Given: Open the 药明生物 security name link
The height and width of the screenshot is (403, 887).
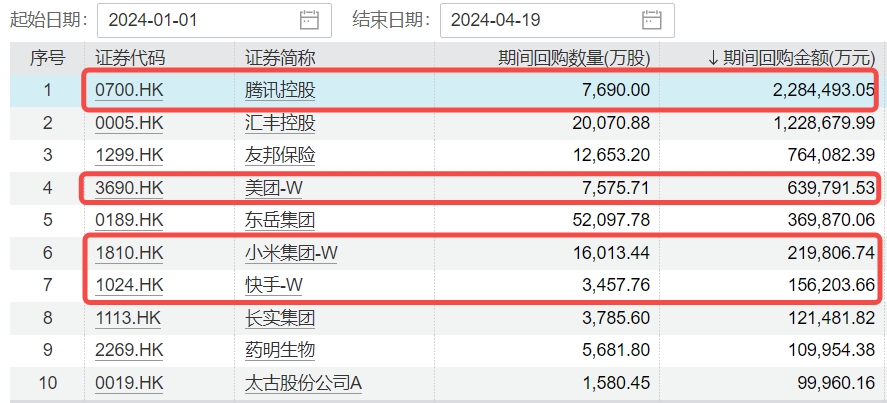Looking at the screenshot, I should [x=280, y=350].
